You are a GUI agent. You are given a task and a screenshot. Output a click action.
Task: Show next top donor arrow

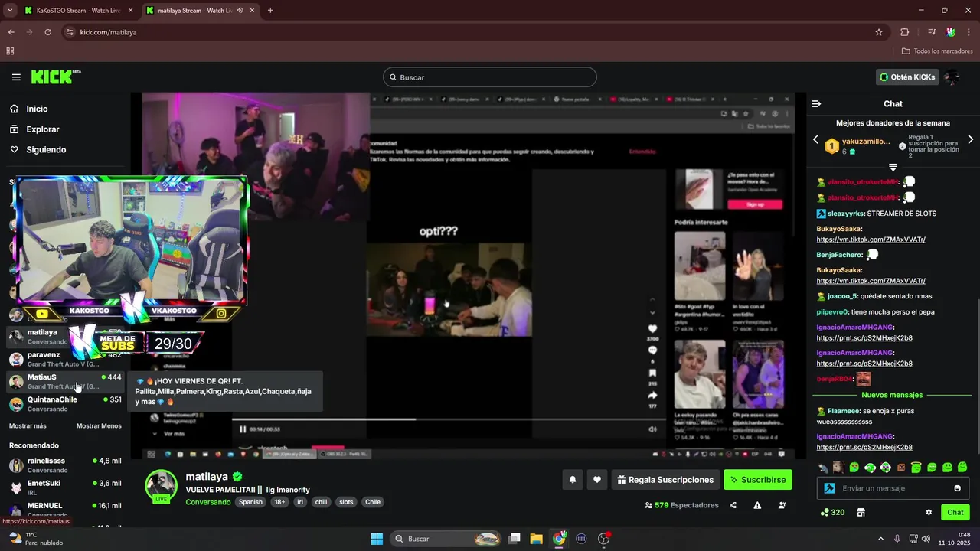click(x=970, y=140)
